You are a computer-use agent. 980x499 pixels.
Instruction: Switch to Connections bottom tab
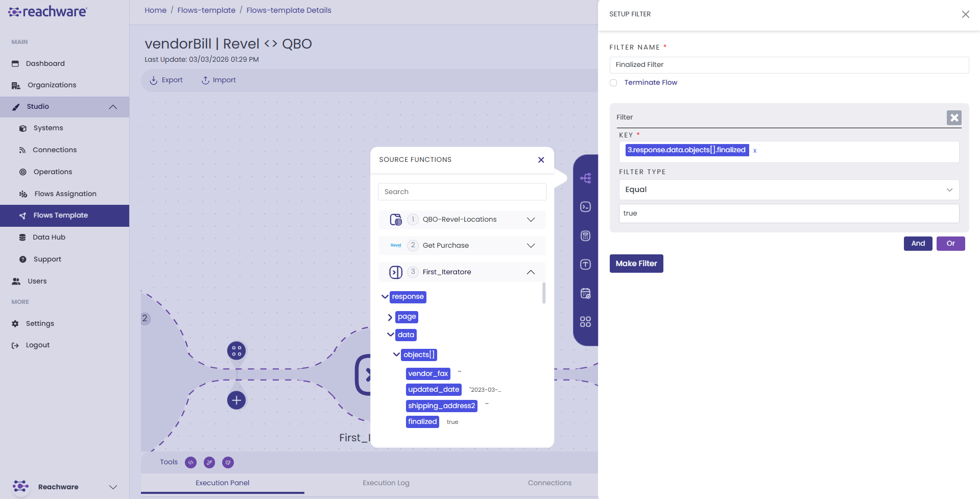[549, 483]
